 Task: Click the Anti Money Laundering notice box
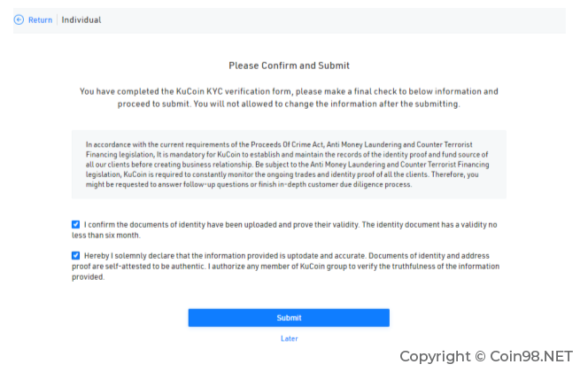tap(289, 164)
